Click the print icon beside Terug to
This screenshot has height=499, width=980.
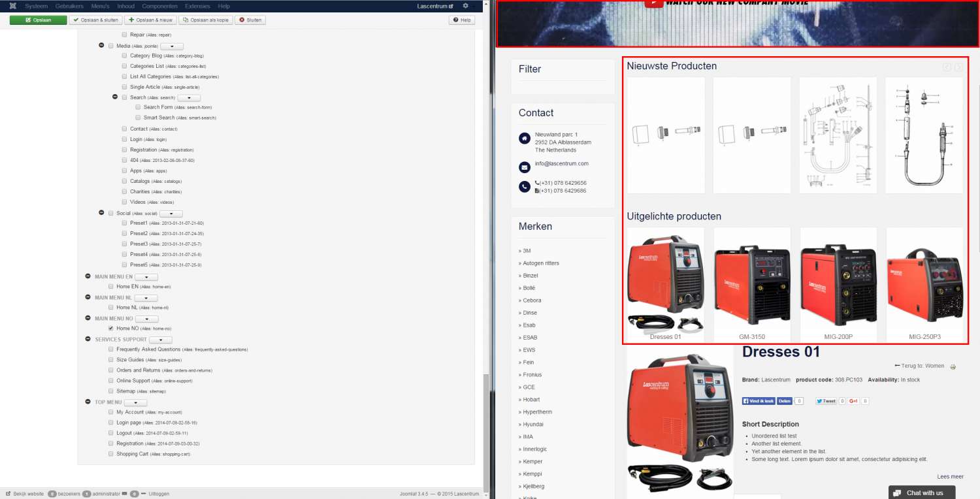(x=953, y=367)
